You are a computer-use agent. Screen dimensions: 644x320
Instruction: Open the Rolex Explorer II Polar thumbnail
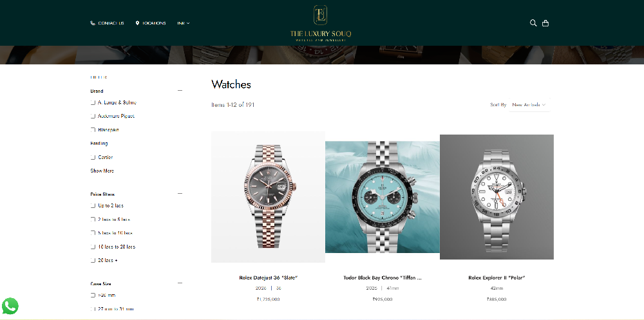coord(497,197)
